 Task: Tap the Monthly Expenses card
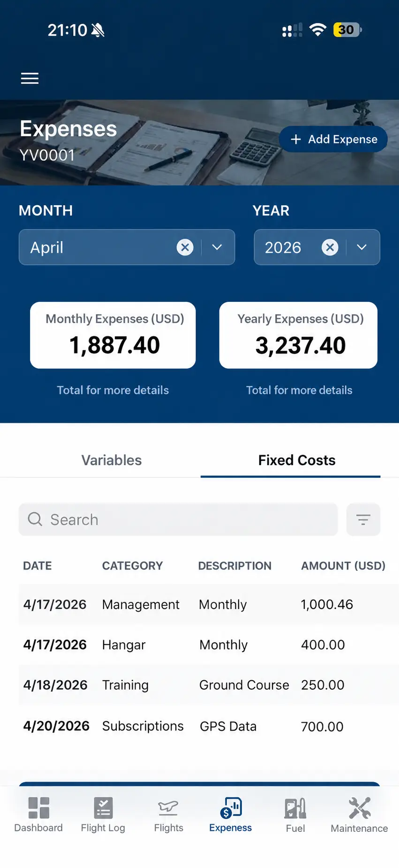click(113, 335)
